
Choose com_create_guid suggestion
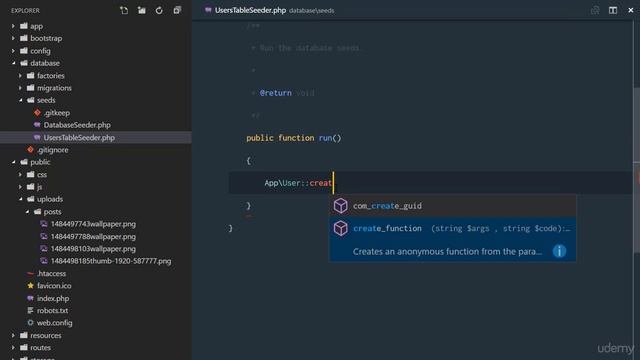pos(453,206)
